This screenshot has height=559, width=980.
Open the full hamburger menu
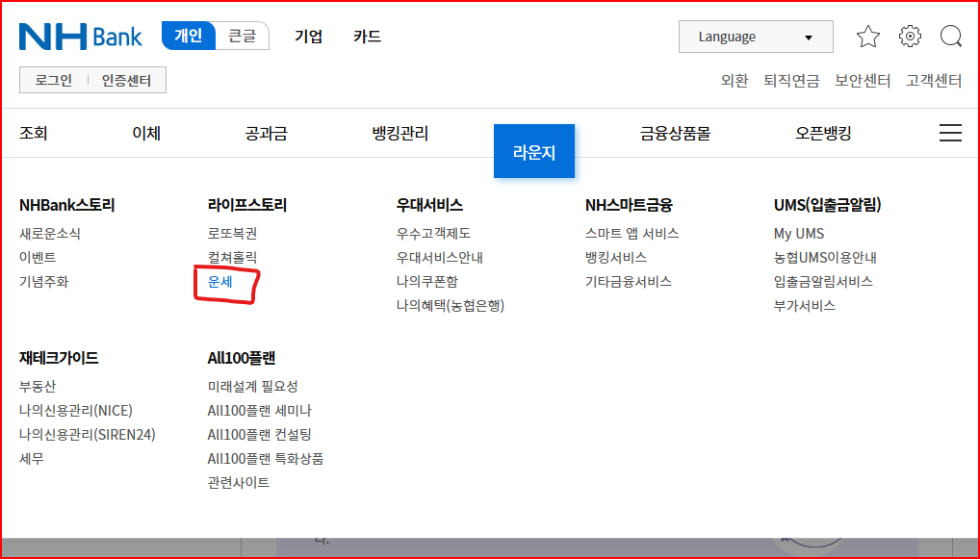click(950, 133)
